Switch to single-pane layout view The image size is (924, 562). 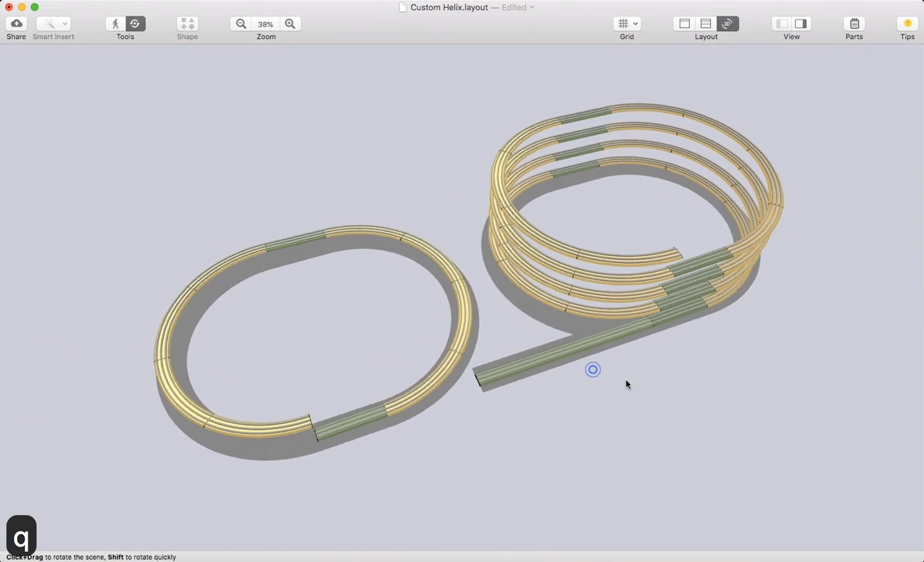(684, 23)
